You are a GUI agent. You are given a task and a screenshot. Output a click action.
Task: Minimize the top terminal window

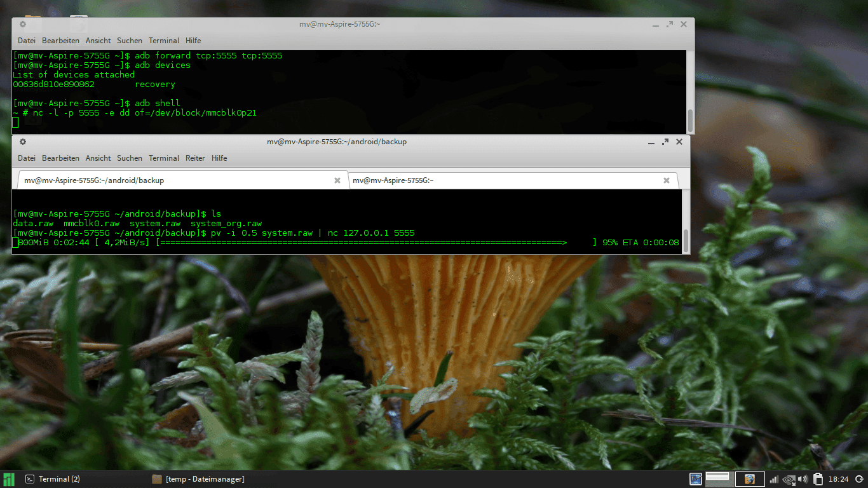coord(655,24)
